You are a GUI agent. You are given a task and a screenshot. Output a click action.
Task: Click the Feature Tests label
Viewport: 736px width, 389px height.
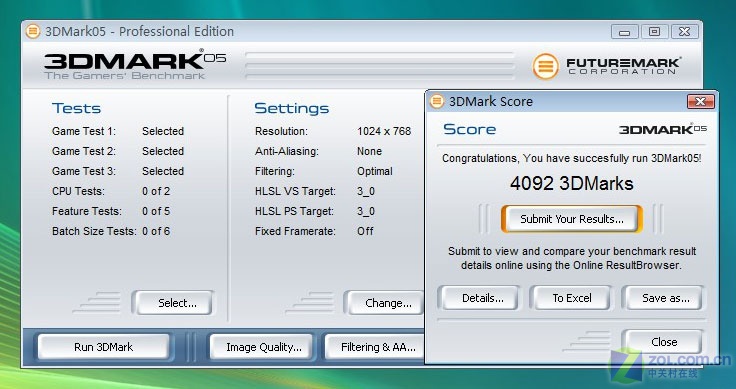click(86, 211)
